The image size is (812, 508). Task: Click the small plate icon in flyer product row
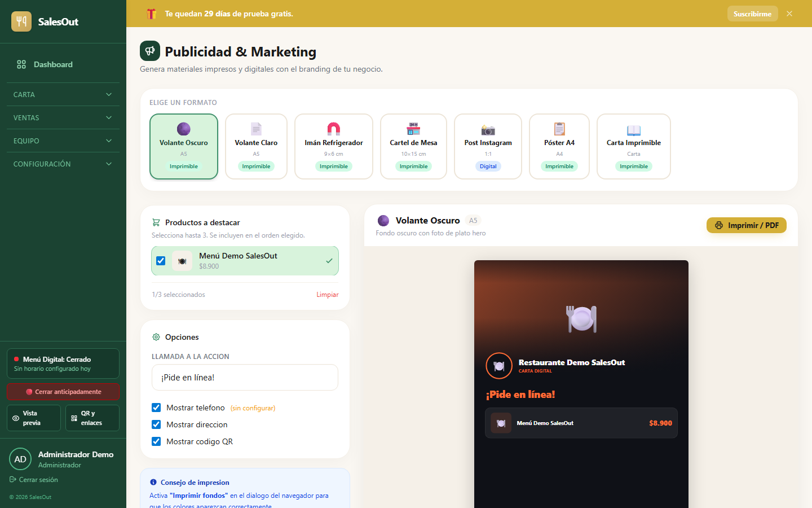501,423
